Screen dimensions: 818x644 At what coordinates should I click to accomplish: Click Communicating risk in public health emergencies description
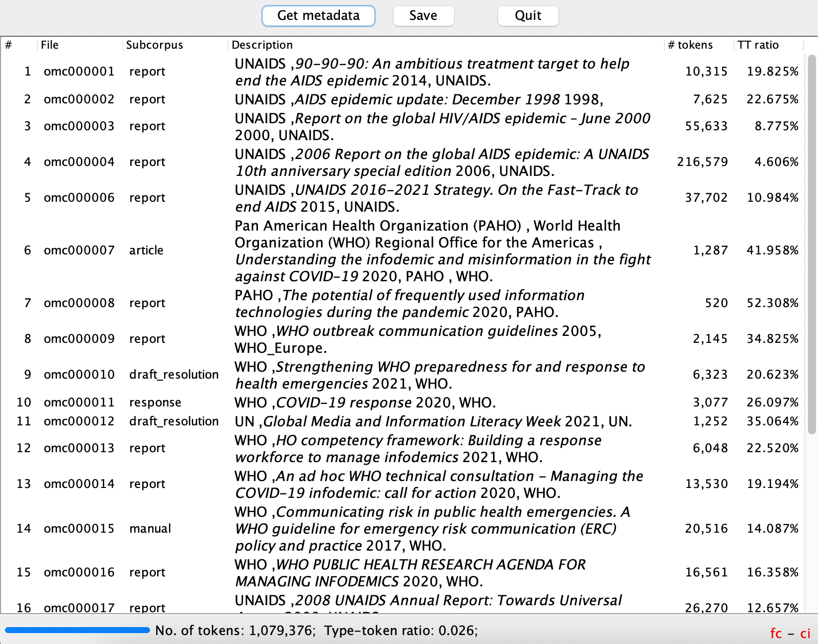432,529
